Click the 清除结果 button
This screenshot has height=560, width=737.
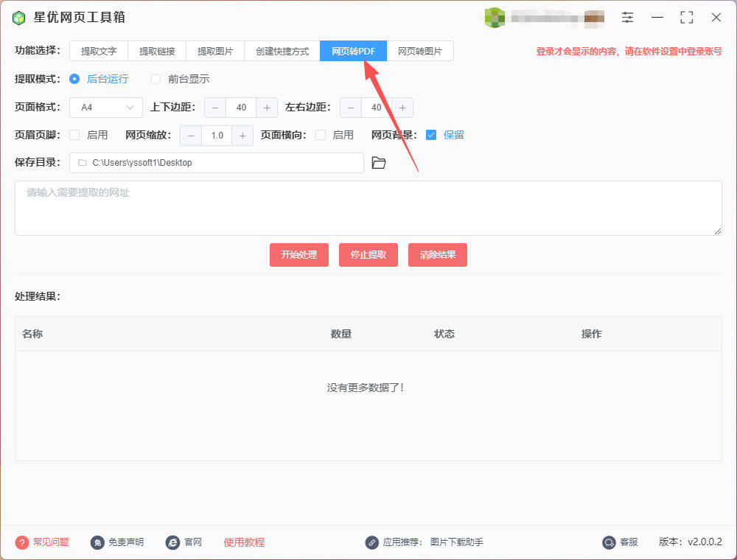pos(437,254)
